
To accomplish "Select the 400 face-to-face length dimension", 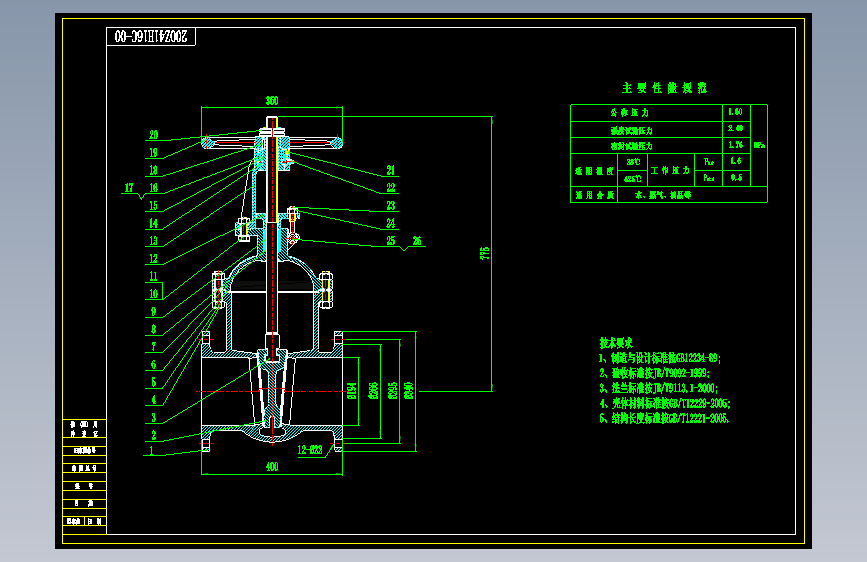I will [272, 467].
